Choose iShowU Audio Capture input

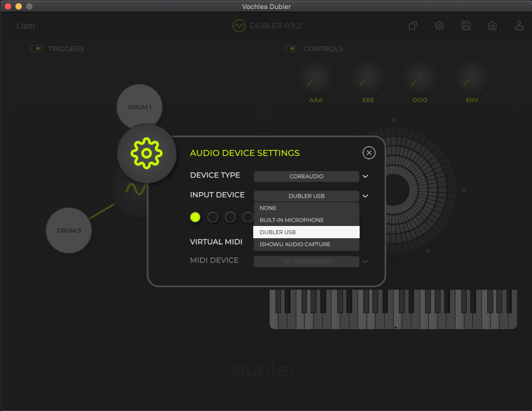[306, 245]
